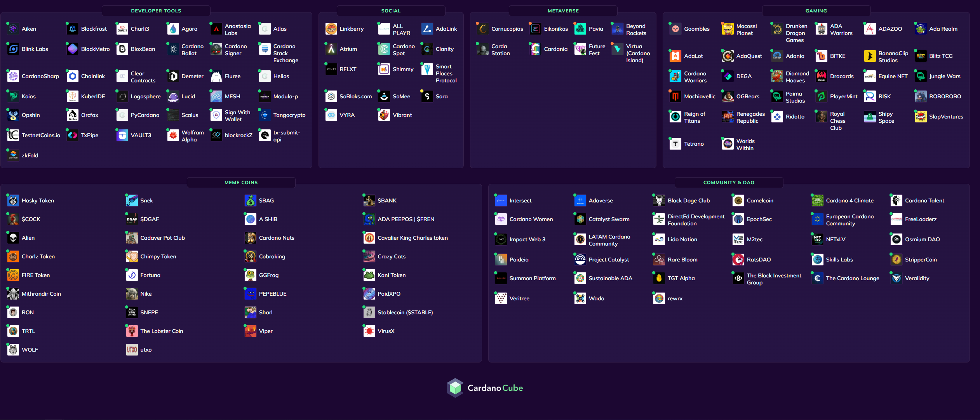Viewport: 980px width, 420px height.
Task: Select the Atrium logo icon
Action: coord(331,49)
